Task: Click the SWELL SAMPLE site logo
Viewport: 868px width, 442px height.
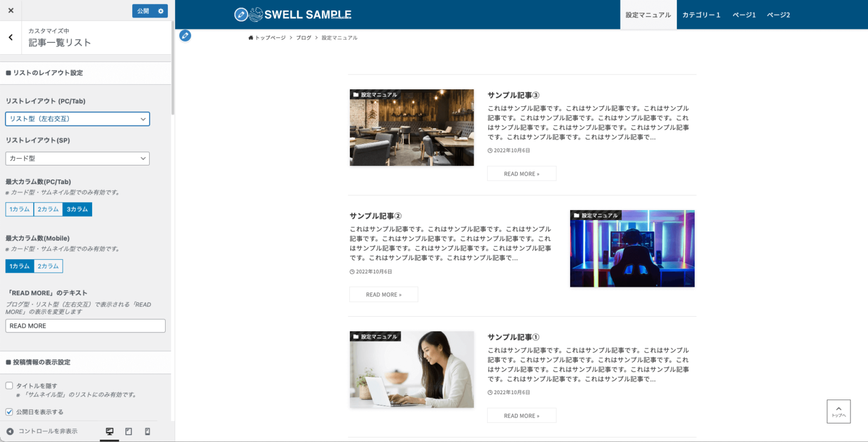Action: (292, 14)
